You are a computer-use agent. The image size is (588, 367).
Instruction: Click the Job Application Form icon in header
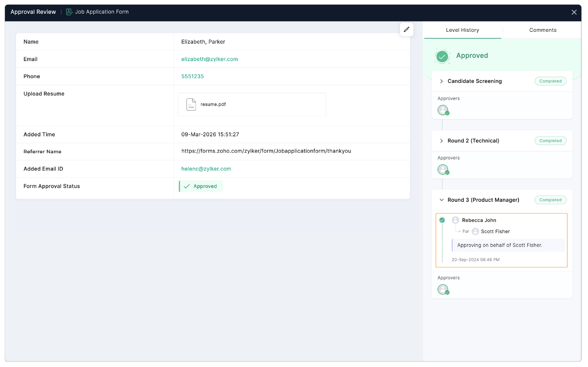coord(69,12)
